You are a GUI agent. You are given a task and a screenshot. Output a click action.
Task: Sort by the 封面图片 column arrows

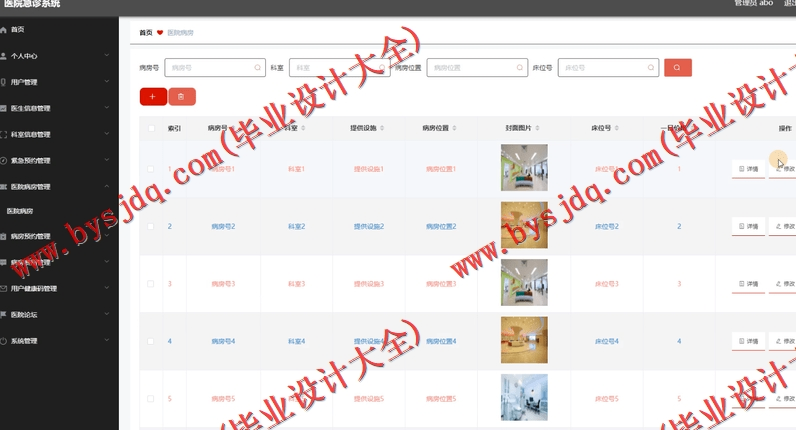coord(537,128)
